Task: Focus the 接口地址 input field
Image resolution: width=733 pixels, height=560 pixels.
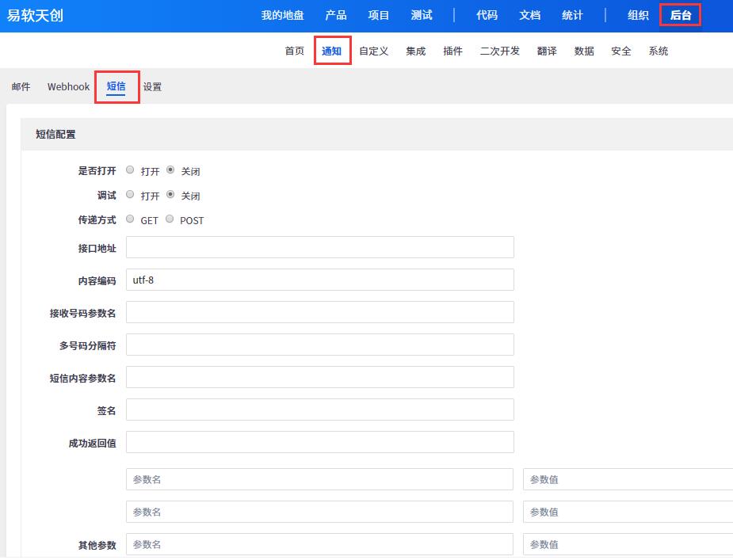Action: [319, 247]
